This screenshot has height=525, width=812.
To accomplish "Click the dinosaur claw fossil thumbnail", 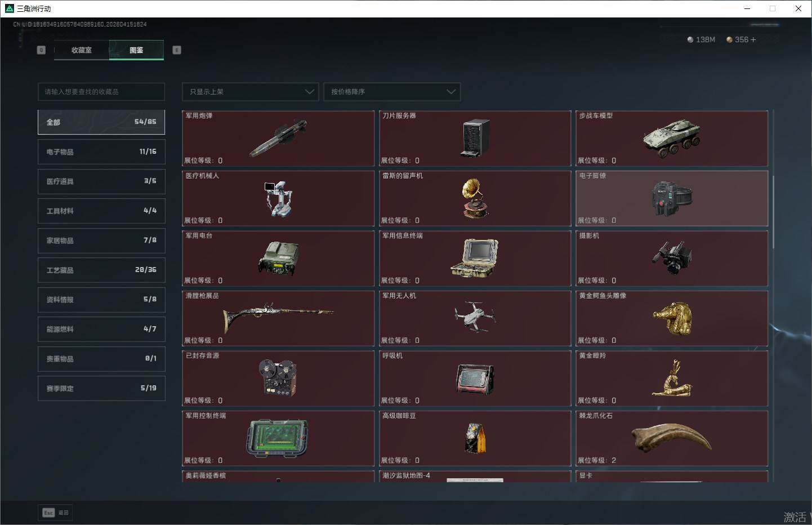I will coord(672,438).
